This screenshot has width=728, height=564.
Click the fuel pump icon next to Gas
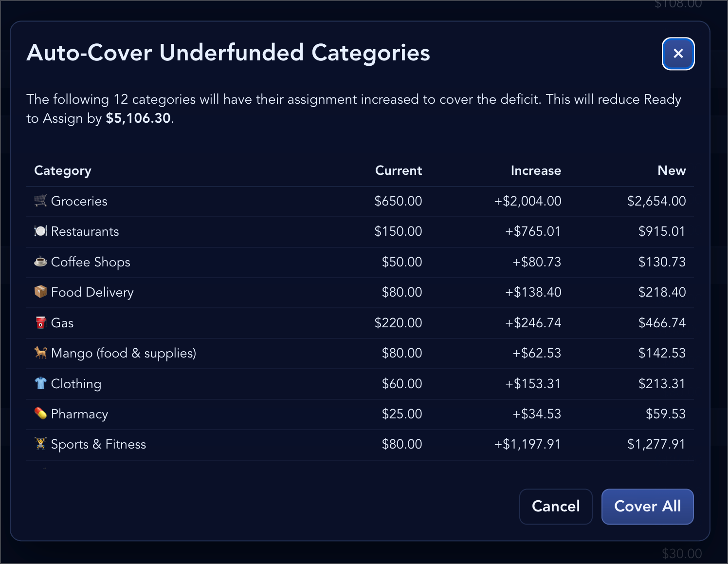click(x=41, y=322)
